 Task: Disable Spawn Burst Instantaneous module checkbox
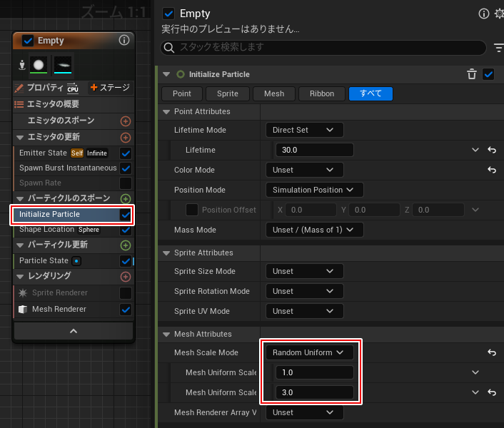click(126, 168)
